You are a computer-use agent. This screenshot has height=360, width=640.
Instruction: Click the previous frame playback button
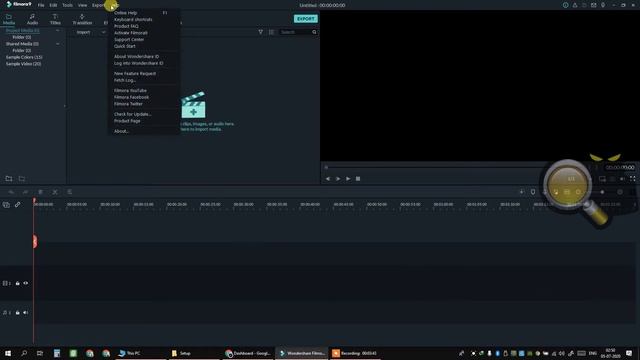(x=328, y=179)
